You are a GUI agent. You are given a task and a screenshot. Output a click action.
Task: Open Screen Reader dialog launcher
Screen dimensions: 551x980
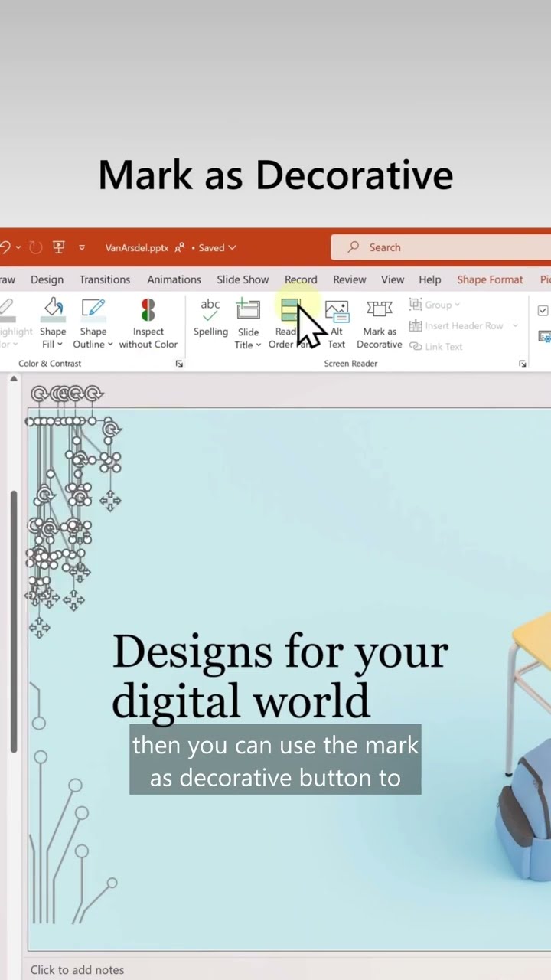coord(523,364)
